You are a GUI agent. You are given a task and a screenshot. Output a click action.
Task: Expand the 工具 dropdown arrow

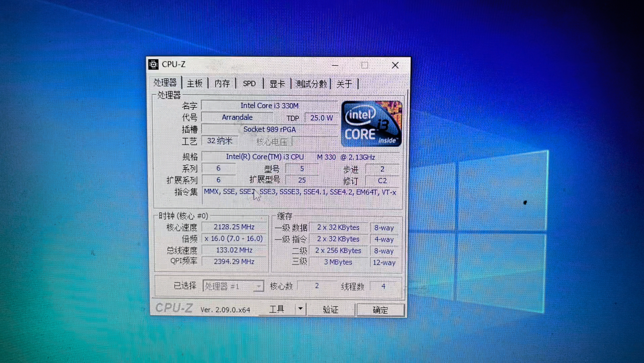tap(301, 309)
